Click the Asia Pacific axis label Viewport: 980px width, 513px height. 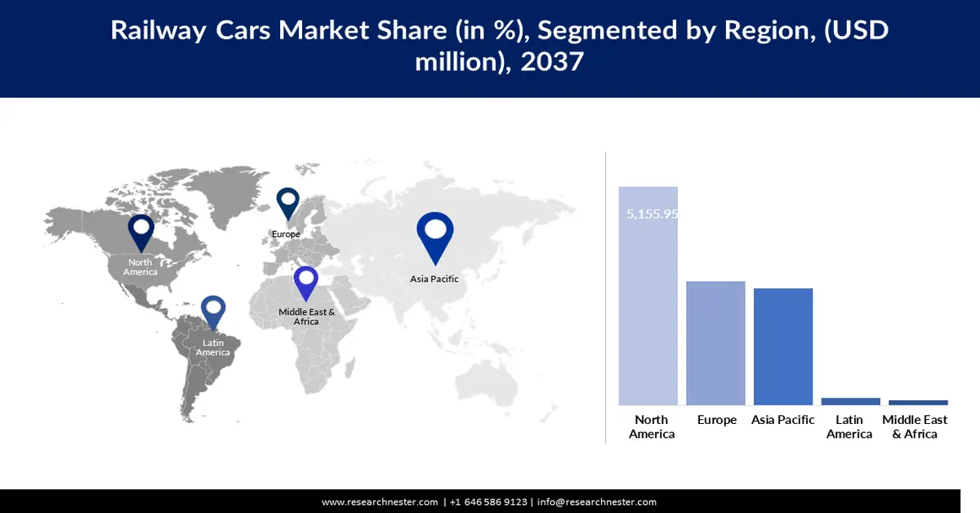click(x=783, y=420)
